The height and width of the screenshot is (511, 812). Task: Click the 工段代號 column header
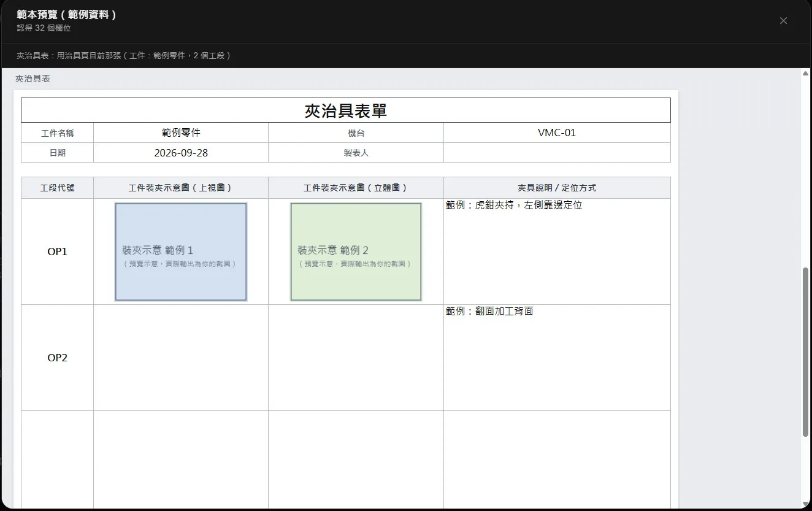58,188
